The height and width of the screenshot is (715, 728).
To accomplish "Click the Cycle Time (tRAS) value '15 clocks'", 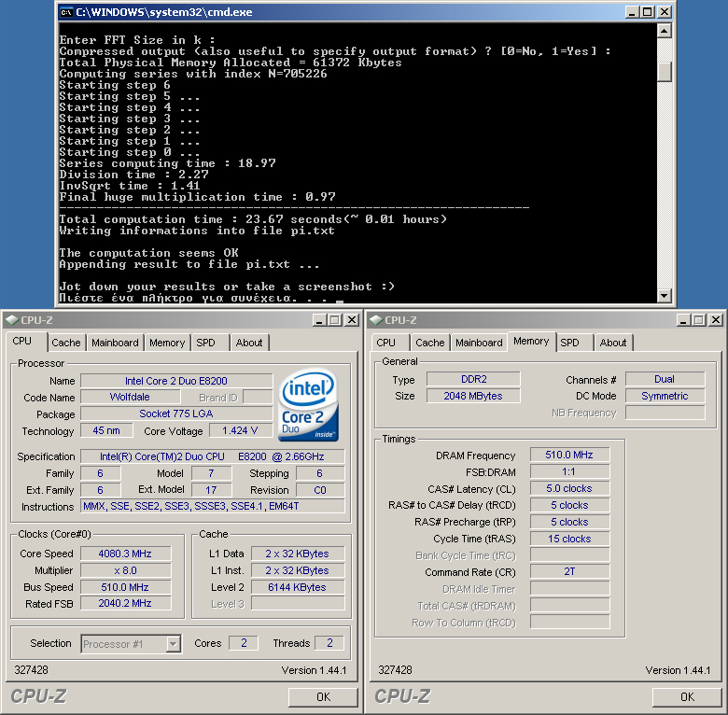I will [569, 539].
